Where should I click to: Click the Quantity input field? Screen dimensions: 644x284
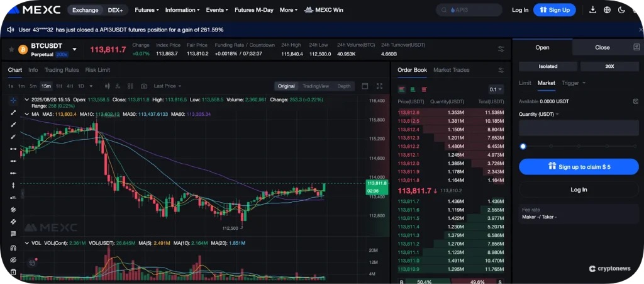(579, 128)
